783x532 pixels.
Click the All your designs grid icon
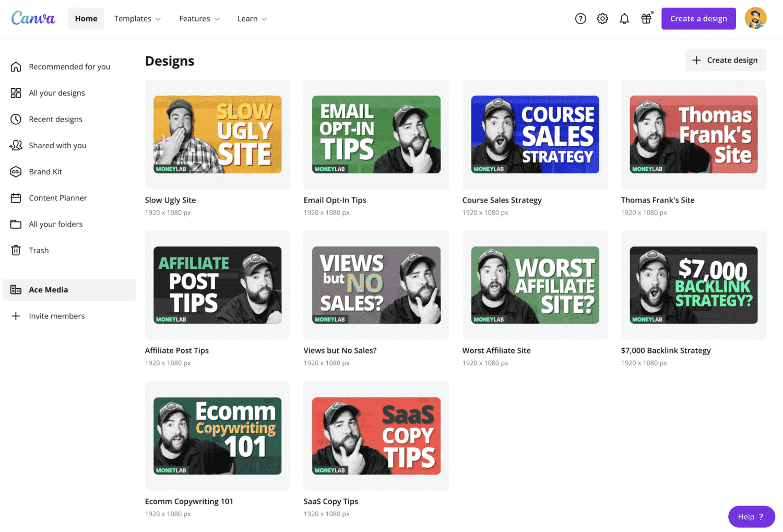coord(16,93)
